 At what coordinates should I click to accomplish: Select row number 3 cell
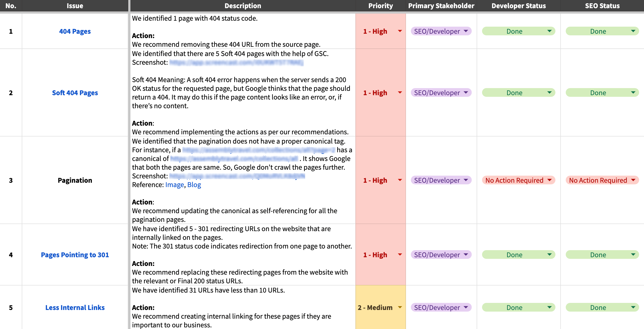click(11, 180)
